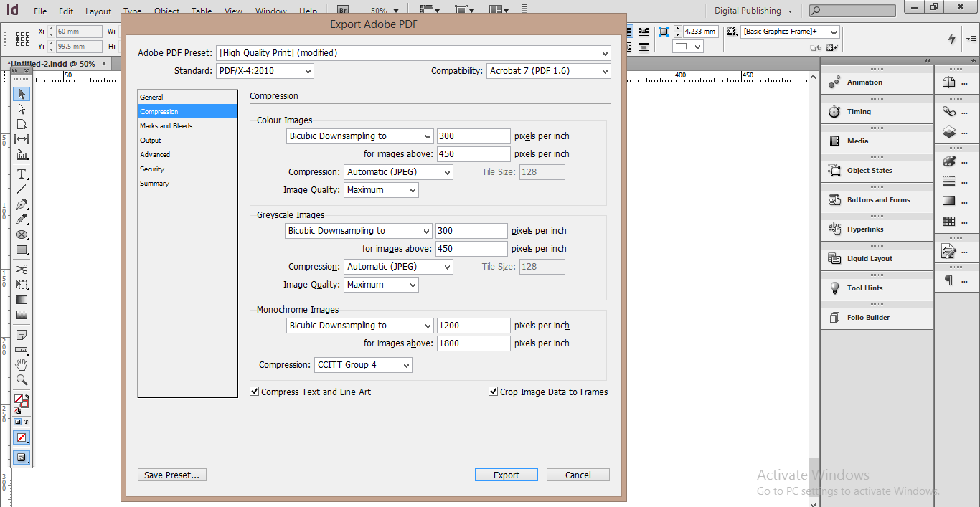This screenshot has width=980, height=507.
Task: Open Monochrome Compression CCITT Group 4 dropdown
Action: tap(363, 365)
